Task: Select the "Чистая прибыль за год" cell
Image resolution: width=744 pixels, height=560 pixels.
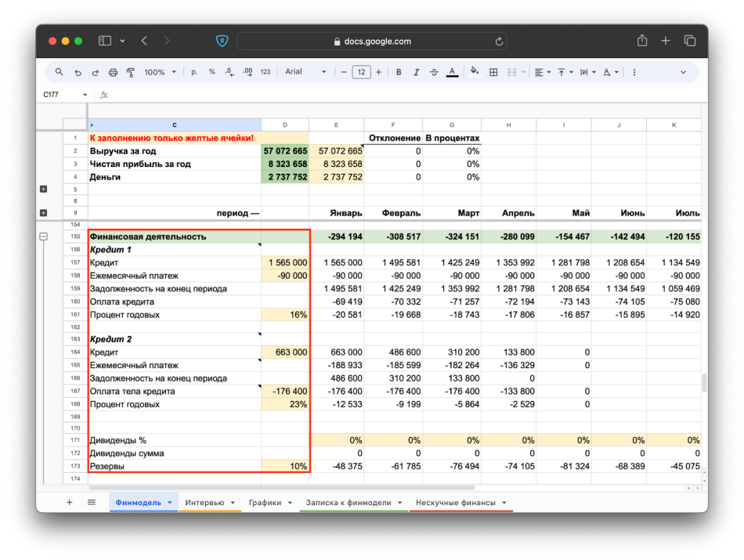Action: [175, 164]
